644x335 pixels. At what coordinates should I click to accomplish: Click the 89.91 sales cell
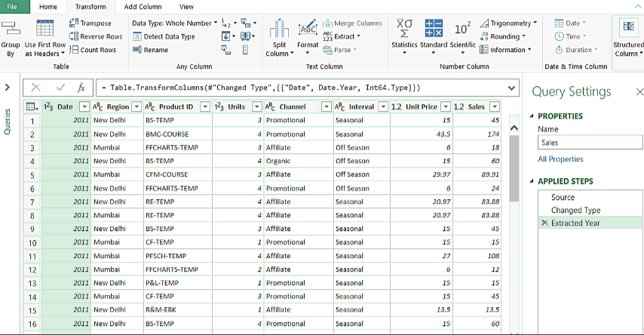(x=477, y=175)
